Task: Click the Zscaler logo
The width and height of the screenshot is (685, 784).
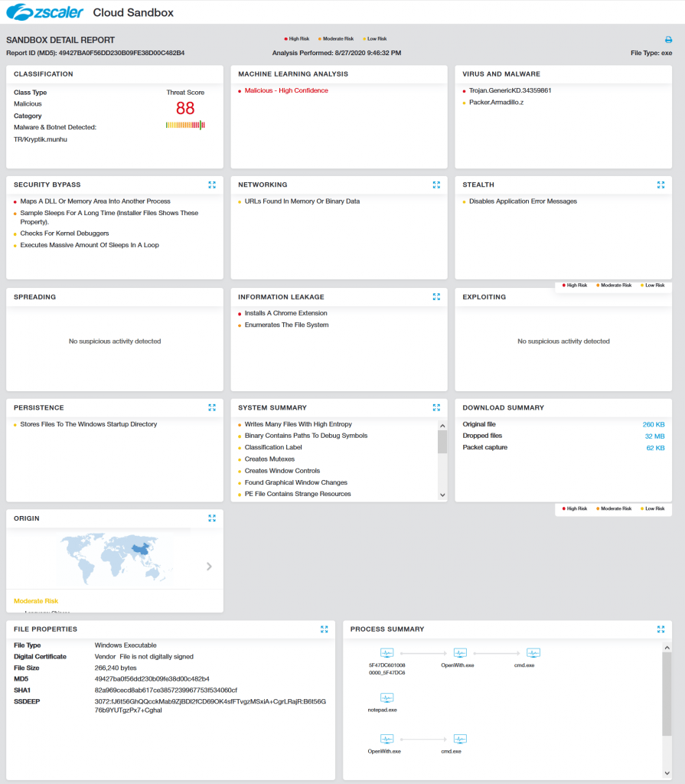Action: point(47,12)
